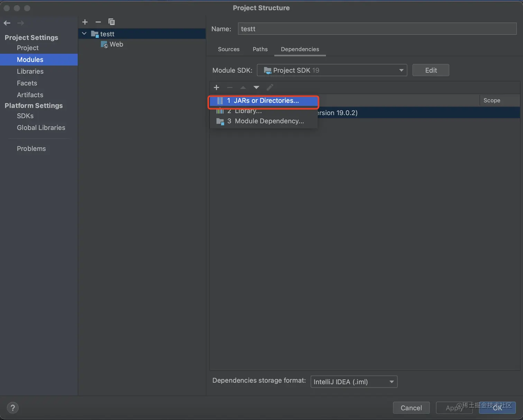Open the Problems section

coord(39,149)
